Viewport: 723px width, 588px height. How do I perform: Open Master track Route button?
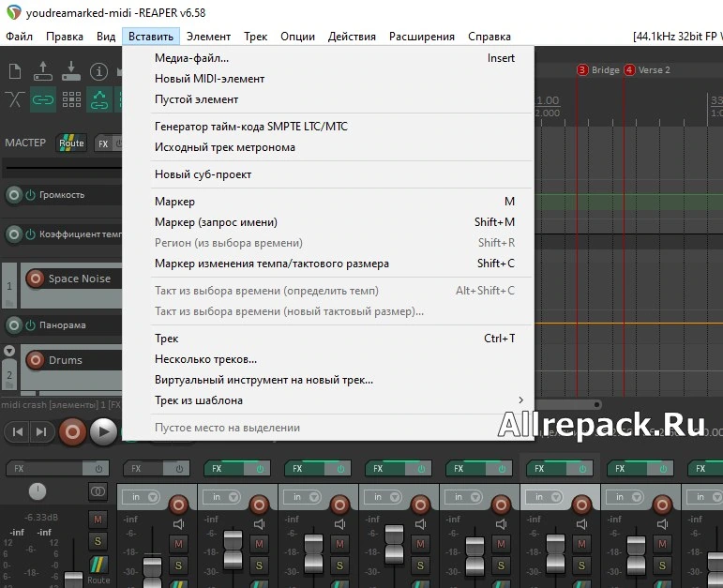click(71, 143)
